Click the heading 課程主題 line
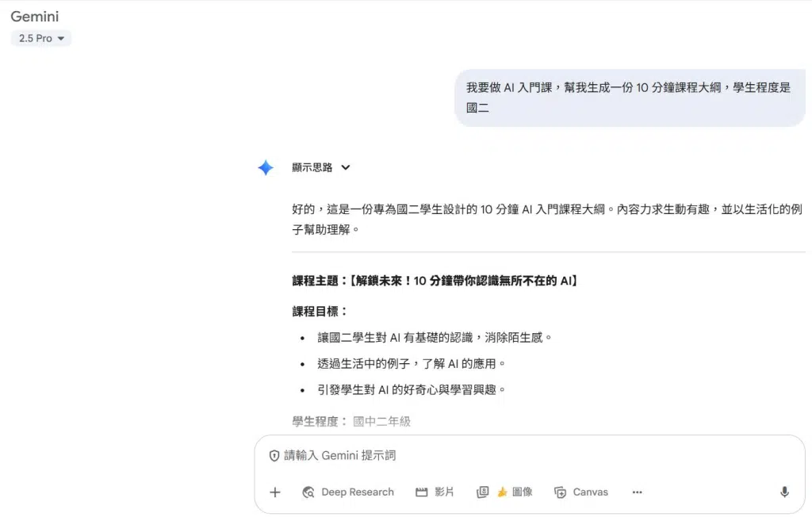 (435, 281)
